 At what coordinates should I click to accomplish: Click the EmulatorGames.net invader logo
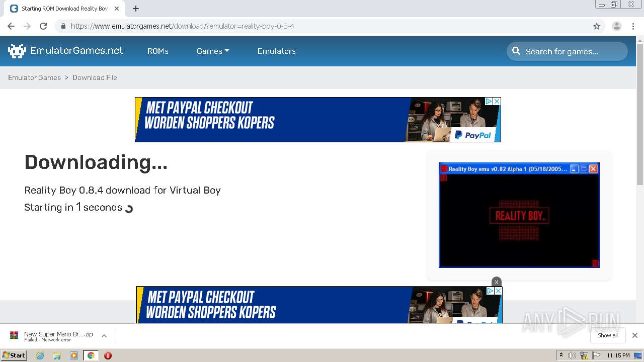17,51
